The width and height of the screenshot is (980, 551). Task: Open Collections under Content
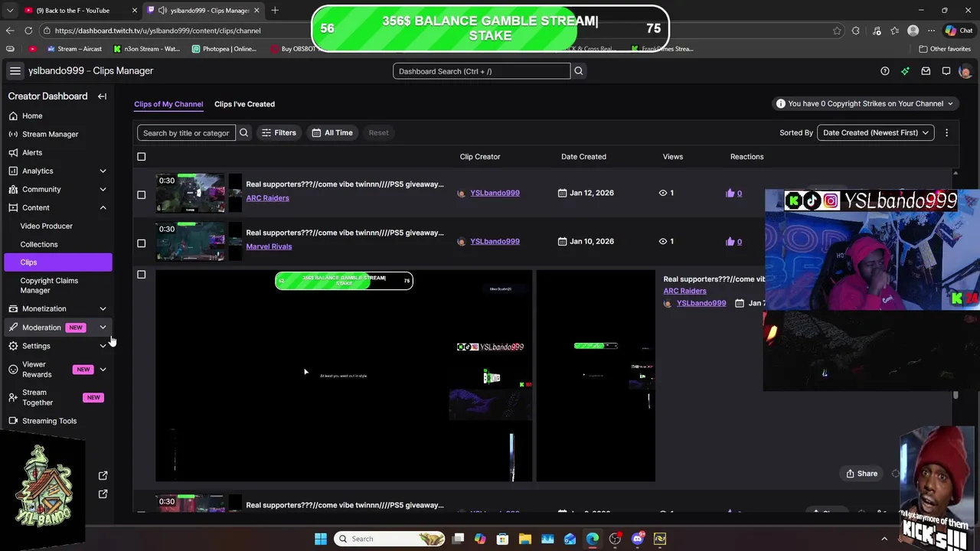point(39,244)
